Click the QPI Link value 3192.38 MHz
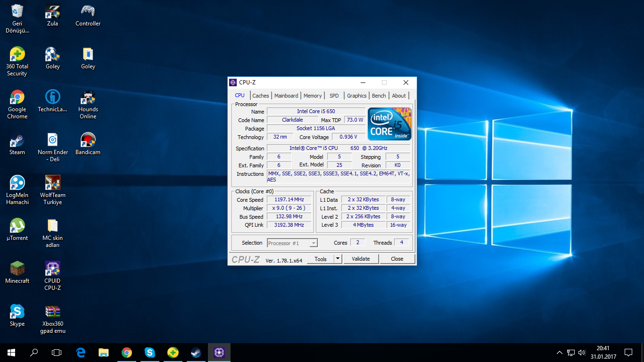The width and height of the screenshot is (644, 362). (x=289, y=225)
